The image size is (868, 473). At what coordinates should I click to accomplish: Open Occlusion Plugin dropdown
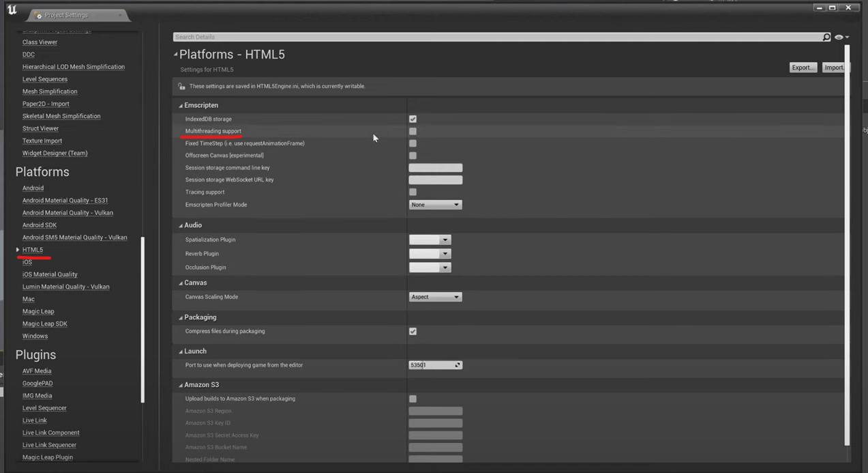(x=430, y=268)
